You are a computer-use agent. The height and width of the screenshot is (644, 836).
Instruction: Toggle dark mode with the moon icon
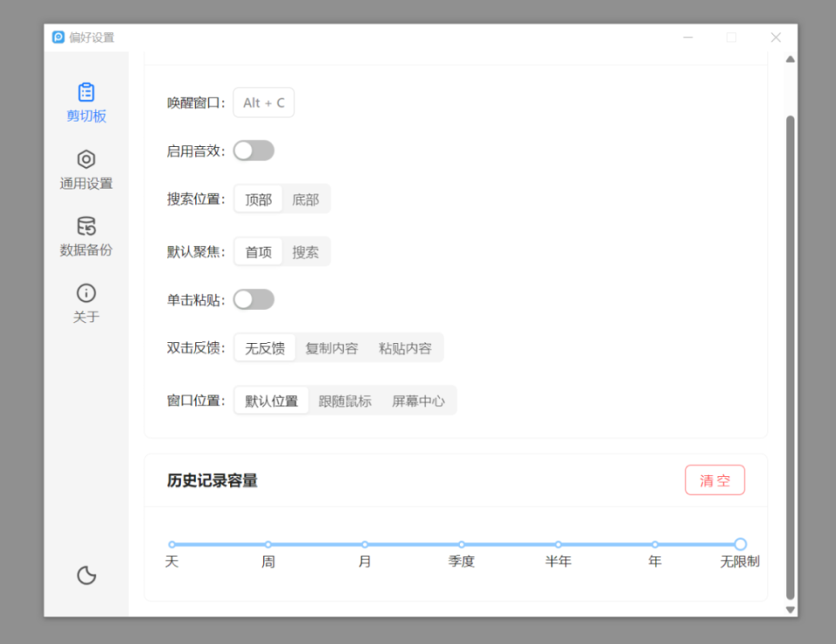(85, 575)
